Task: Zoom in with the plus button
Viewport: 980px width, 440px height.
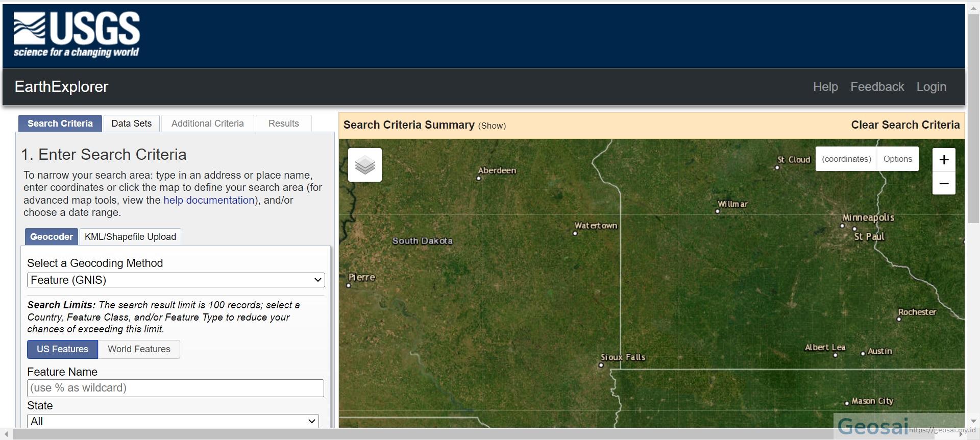Action: (x=944, y=160)
